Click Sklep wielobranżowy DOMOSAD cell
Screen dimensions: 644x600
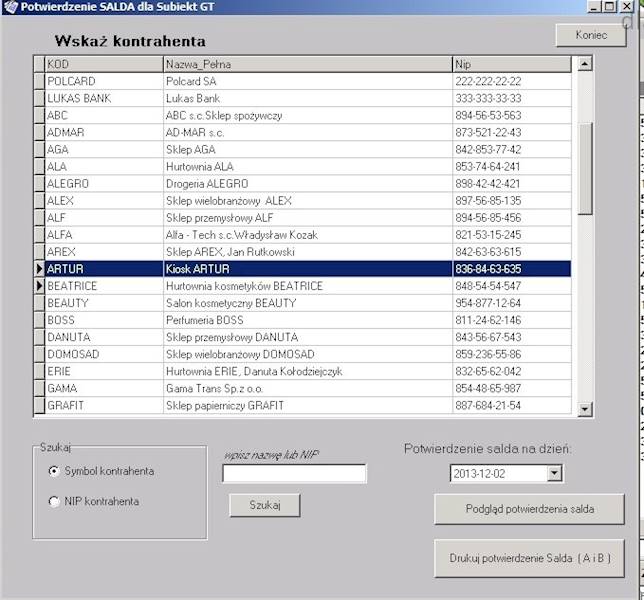(308, 354)
